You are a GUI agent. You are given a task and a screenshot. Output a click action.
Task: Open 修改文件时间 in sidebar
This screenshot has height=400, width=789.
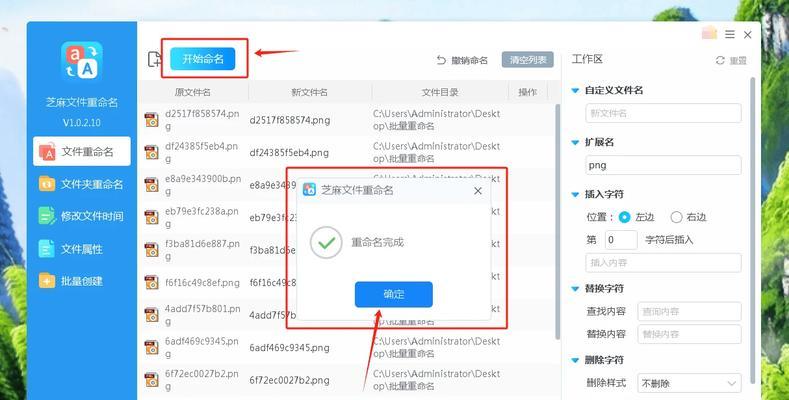point(82,216)
